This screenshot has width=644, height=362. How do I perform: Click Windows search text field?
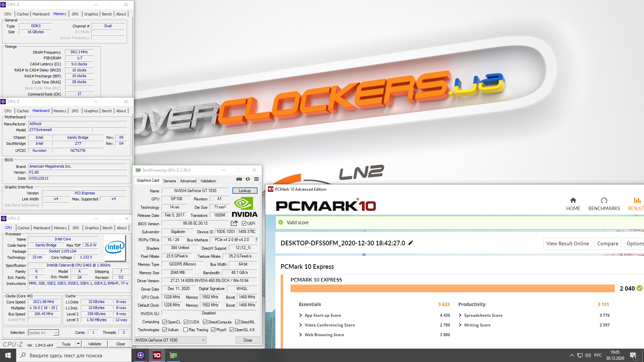click(x=74, y=355)
